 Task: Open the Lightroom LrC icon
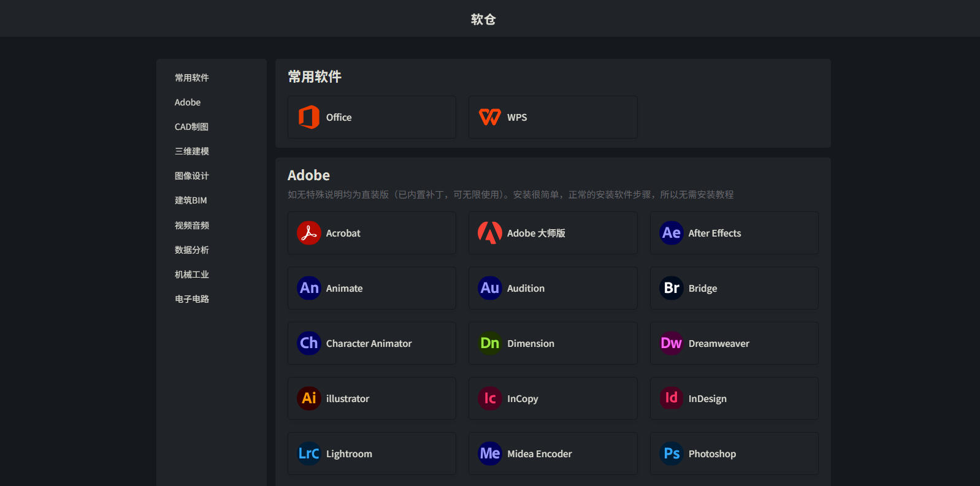[x=309, y=454]
